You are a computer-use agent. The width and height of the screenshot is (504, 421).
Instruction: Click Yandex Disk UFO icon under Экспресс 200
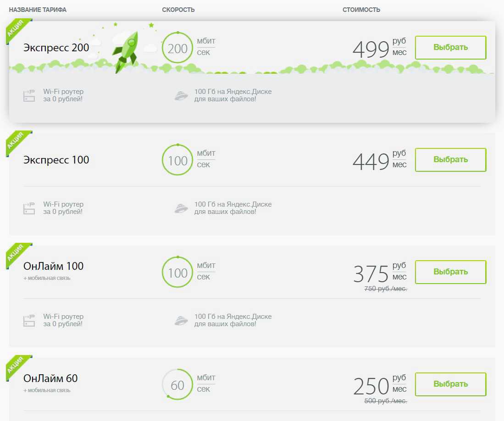[x=181, y=95]
